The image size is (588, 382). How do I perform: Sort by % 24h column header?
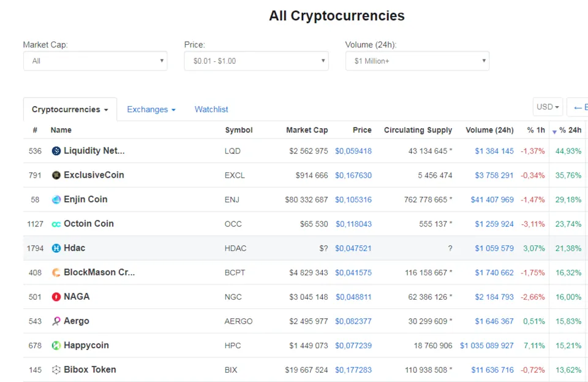(570, 130)
